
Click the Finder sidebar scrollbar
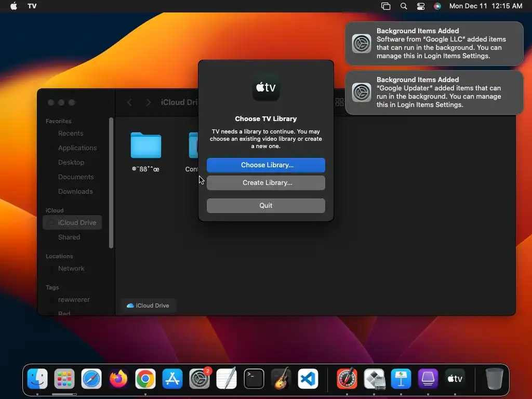point(111,183)
